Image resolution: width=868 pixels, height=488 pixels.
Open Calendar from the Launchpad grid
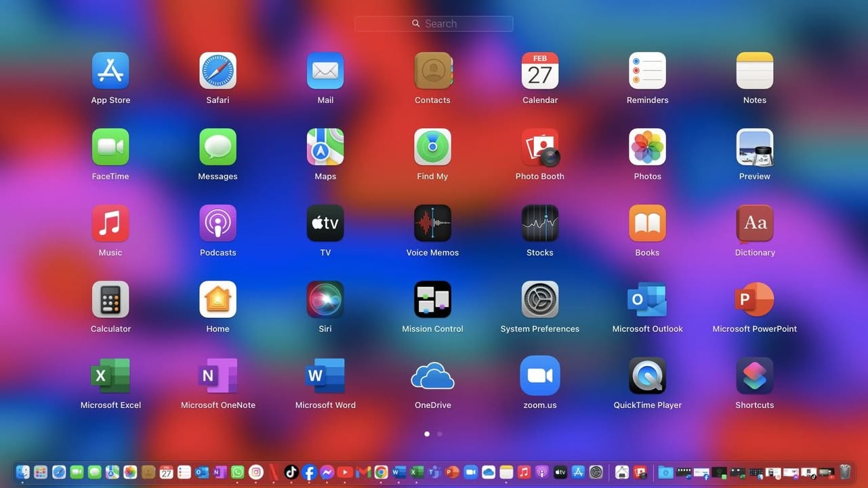(x=540, y=70)
